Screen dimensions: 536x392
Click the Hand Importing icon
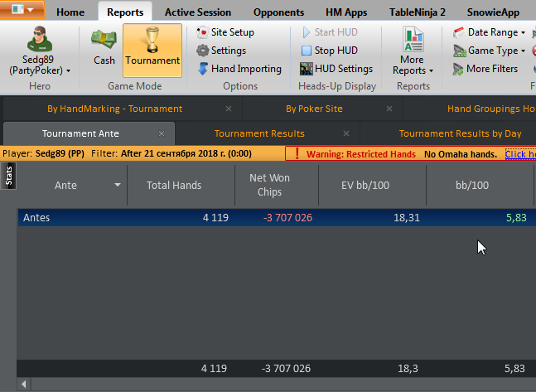click(203, 69)
